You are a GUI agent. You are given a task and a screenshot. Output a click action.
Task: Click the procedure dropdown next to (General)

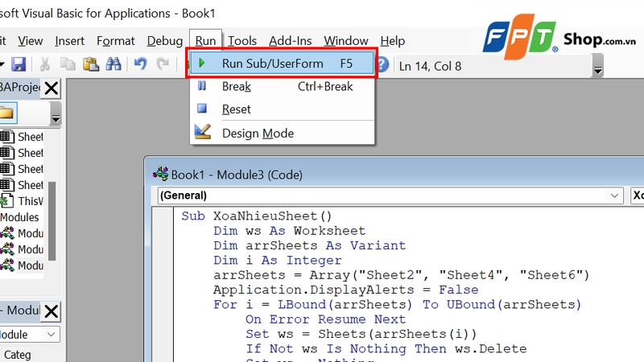click(x=638, y=195)
